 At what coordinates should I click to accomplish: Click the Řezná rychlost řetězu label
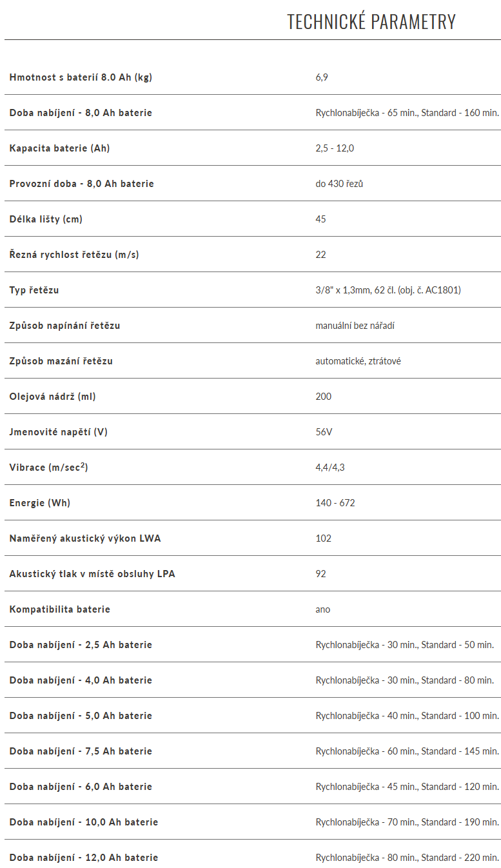point(74,255)
